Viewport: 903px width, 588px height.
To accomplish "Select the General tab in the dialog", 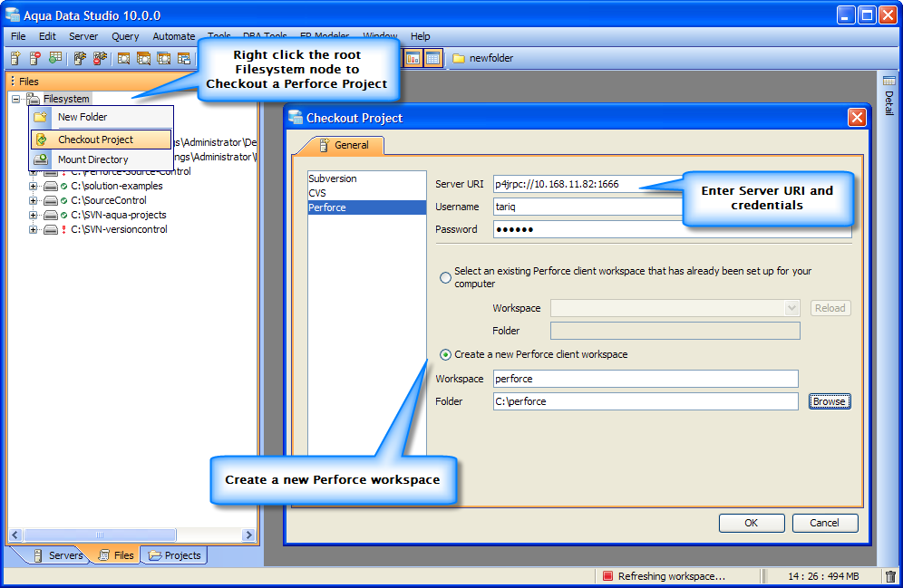I will click(x=344, y=145).
